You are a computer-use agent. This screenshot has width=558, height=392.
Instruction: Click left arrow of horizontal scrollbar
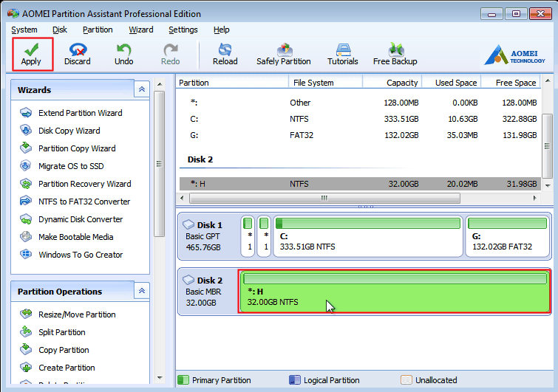(x=182, y=198)
